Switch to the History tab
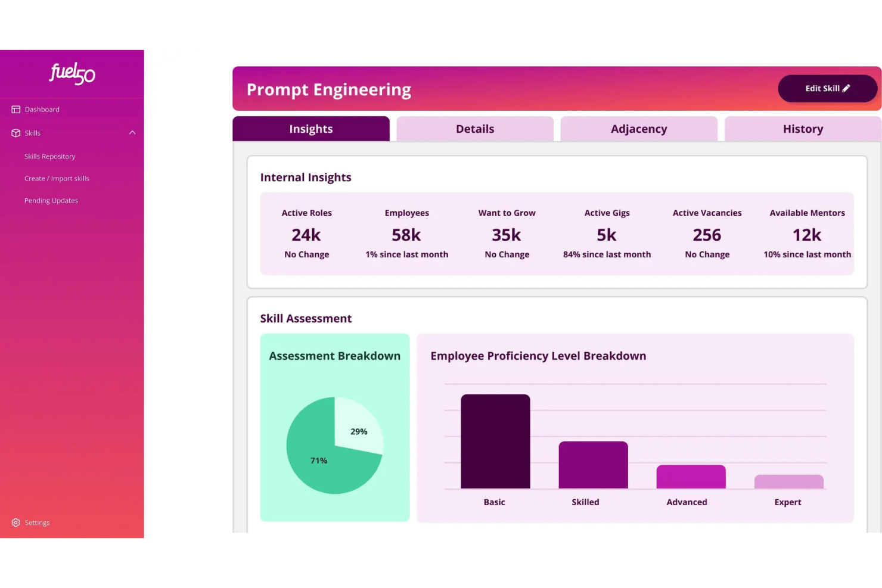This screenshot has height=588, width=882. click(x=803, y=129)
